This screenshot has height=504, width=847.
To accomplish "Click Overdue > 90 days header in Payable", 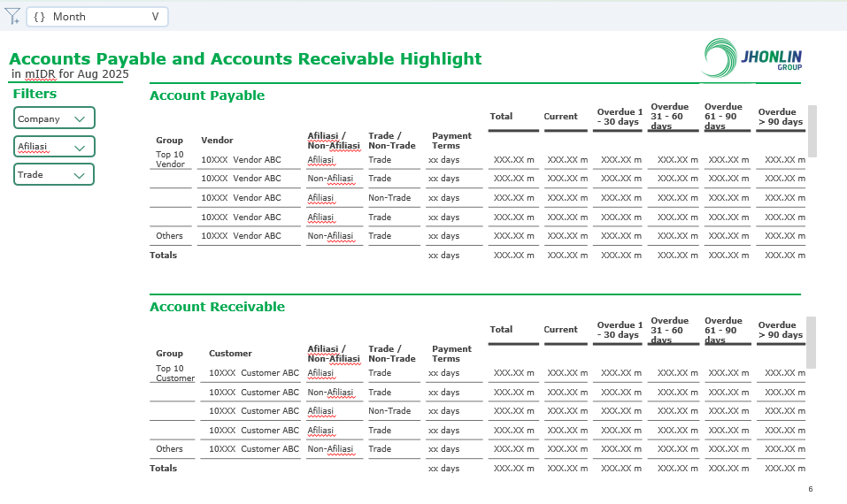I will pyautogui.click(x=780, y=117).
